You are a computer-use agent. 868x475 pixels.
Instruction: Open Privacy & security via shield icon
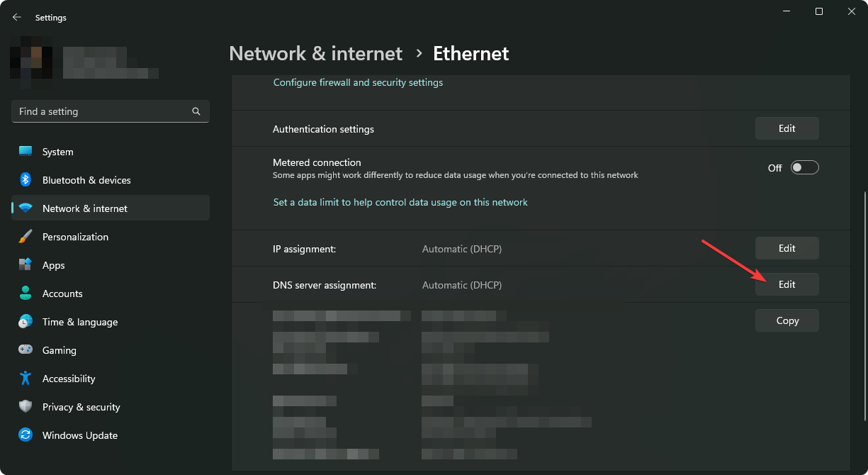[x=26, y=407]
